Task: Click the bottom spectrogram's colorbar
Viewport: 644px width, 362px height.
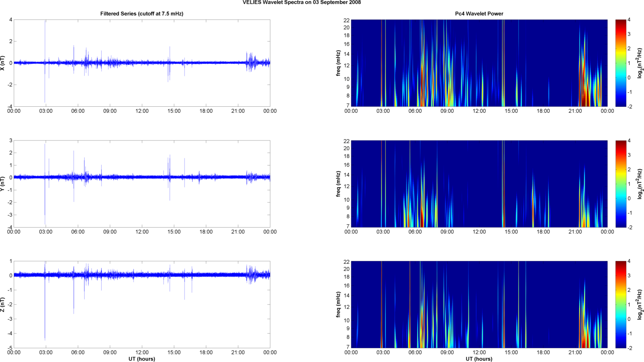Action: point(620,305)
